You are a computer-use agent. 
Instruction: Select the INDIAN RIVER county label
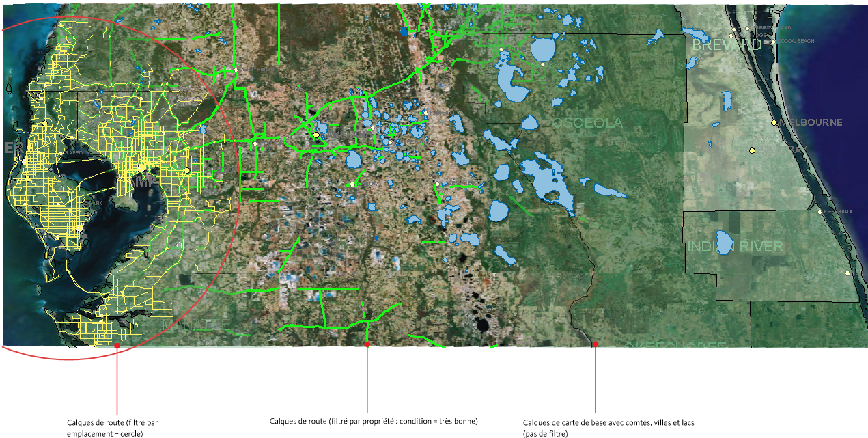coord(734,246)
